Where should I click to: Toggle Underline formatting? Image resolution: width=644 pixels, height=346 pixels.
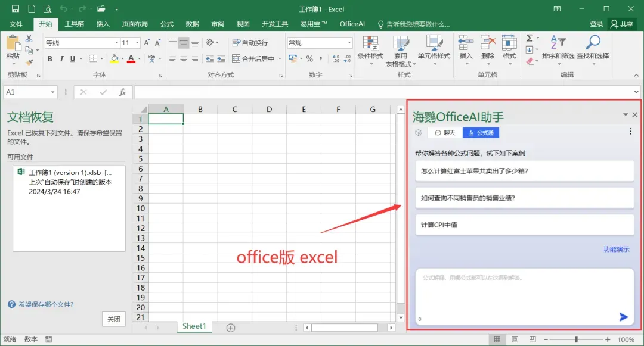73,58
